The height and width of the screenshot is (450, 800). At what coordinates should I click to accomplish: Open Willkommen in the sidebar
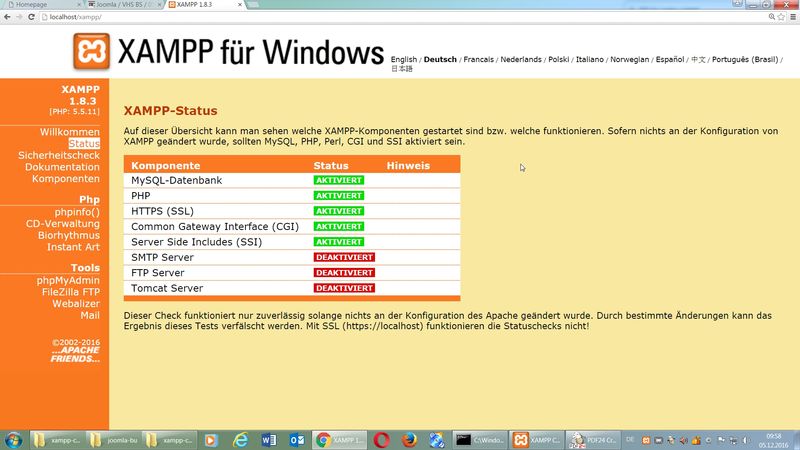coord(70,132)
